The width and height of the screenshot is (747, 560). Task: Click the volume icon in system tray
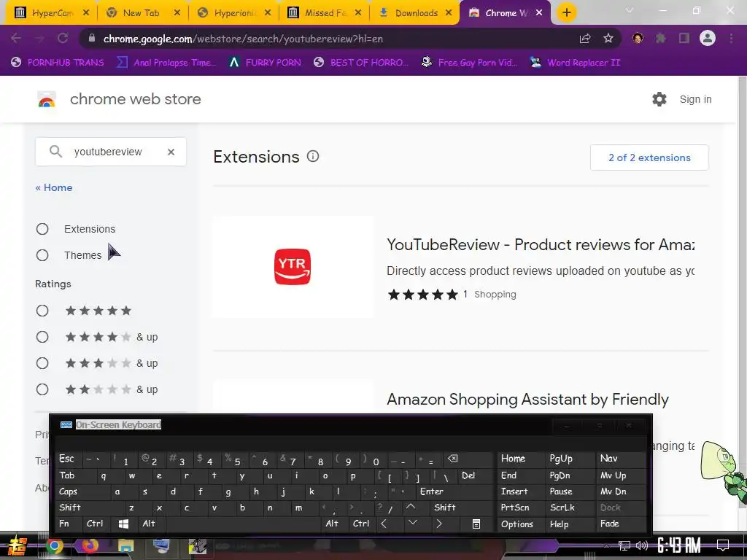click(x=642, y=545)
